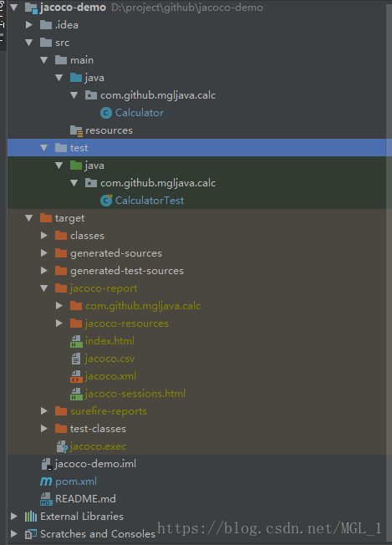Click the green java test root icon

[x=76, y=166]
